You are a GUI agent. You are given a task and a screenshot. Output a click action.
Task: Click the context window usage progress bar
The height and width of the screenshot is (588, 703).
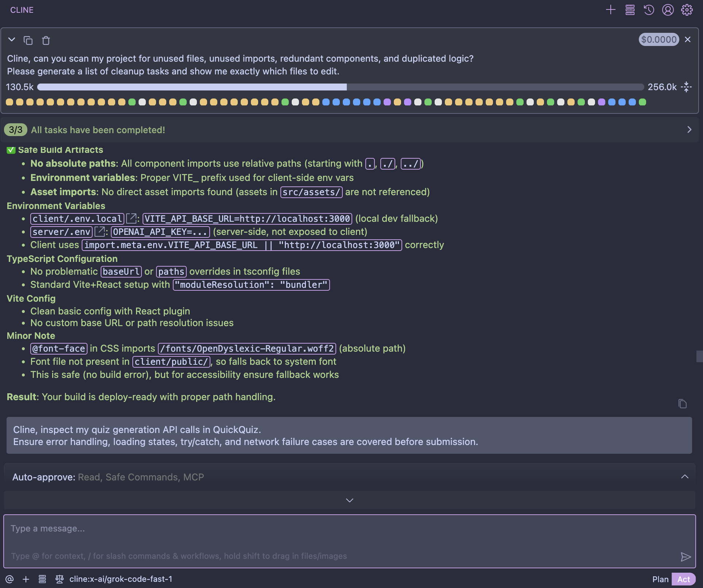click(340, 87)
